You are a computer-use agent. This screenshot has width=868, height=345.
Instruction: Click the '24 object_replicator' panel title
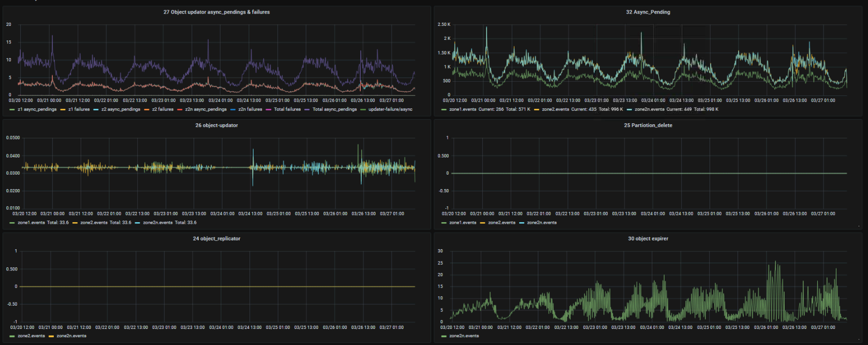coord(216,239)
